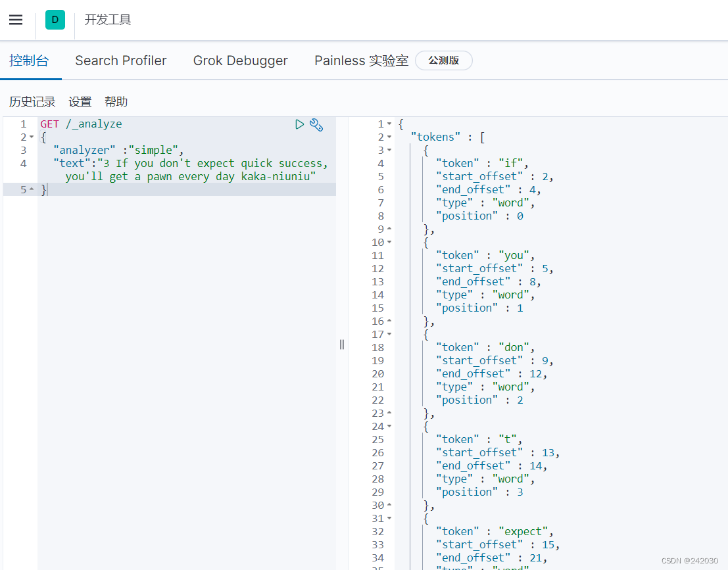Viewport: 728px width, 570px height.
Task: Collapse the "don" token object at line 17
Action: (389, 334)
